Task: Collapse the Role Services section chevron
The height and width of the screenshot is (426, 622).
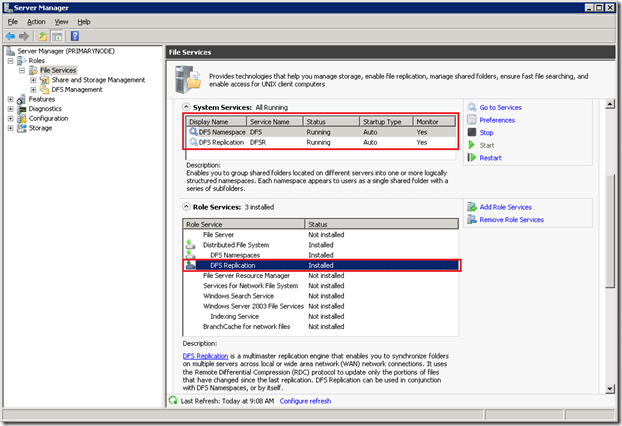Action: (186, 207)
